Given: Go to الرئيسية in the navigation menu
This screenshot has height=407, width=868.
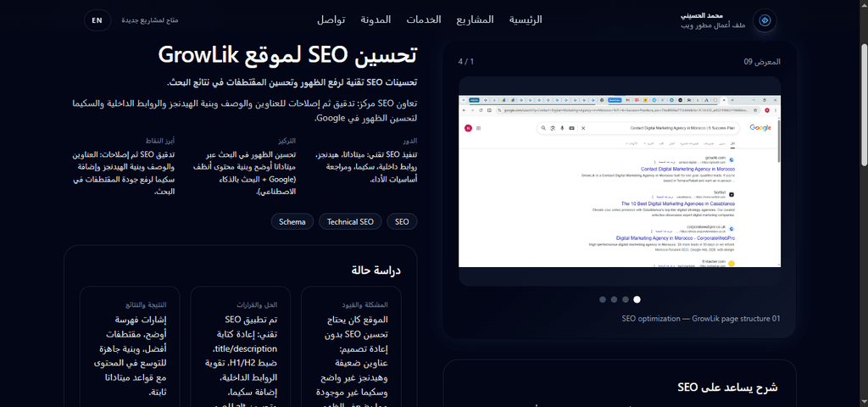Looking at the screenshot, I should click(x=526, y=20).
